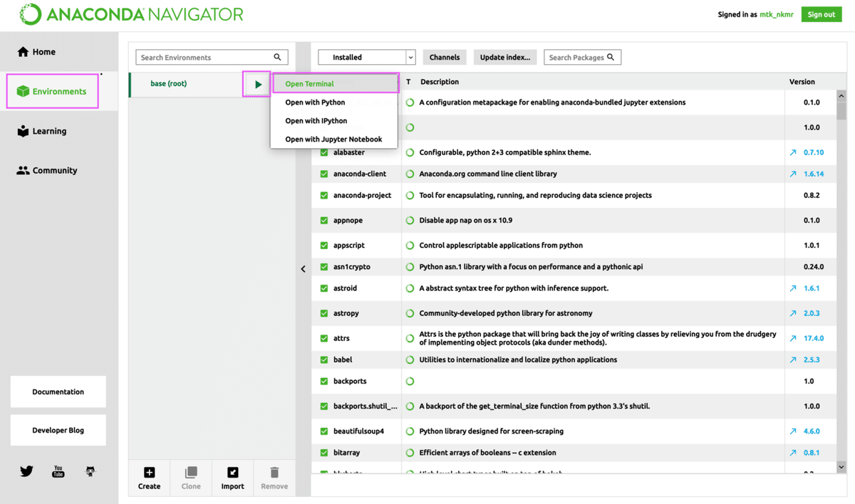The width and height of the screenshot is (855, 504).
Task: Collapse the environments panel with left chevron
Action: (x=303, y=269)
